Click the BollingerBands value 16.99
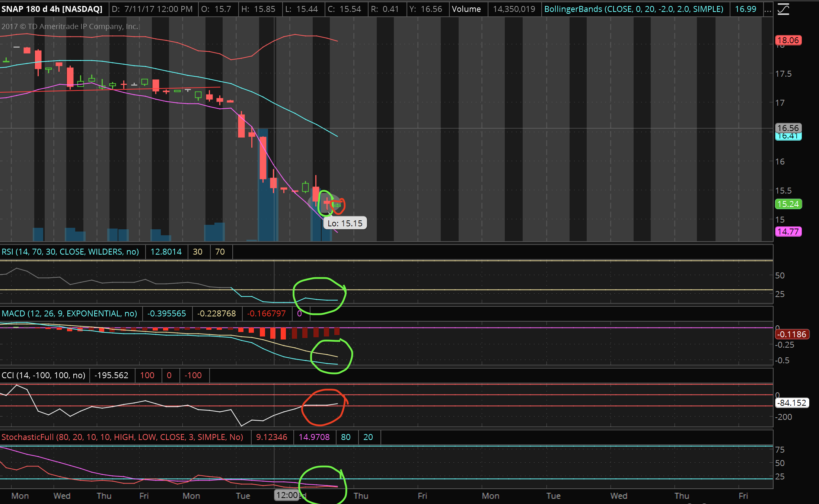 pyautogui.click(x=745, y=9)
